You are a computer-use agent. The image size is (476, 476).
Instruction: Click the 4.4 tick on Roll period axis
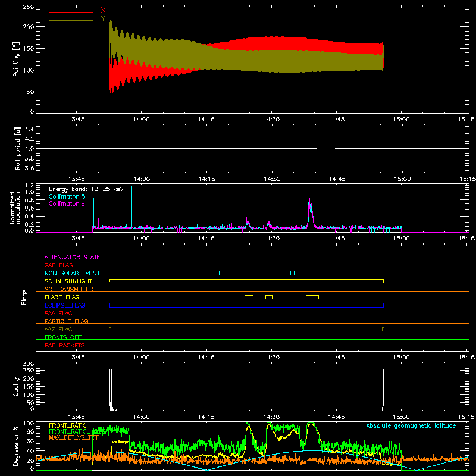[29, 129]
